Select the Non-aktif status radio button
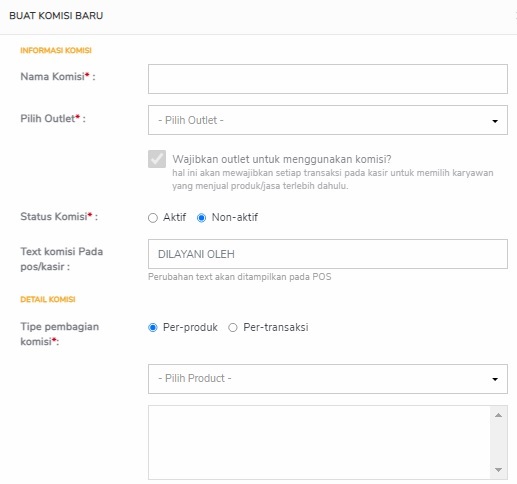 (x=201, y=218)
